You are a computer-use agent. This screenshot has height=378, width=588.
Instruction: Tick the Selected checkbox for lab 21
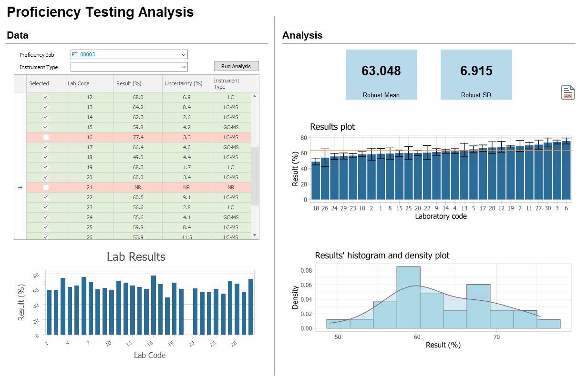pyautogui.click(x=46, y=187)
